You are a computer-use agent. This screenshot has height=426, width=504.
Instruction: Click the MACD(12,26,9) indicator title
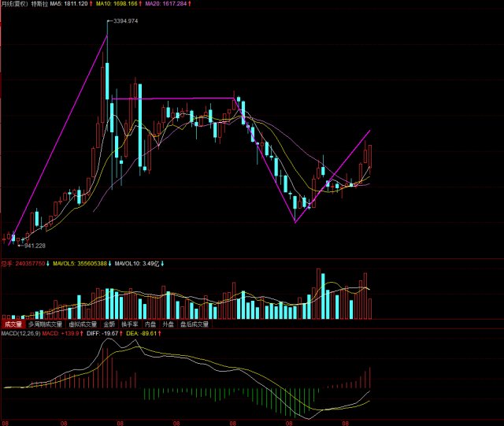[x=20, y=333]
